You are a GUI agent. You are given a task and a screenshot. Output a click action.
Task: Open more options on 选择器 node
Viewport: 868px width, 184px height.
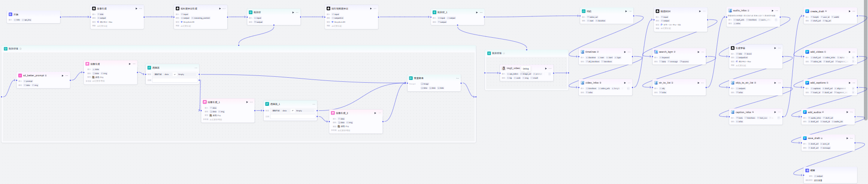click(196, 68)
